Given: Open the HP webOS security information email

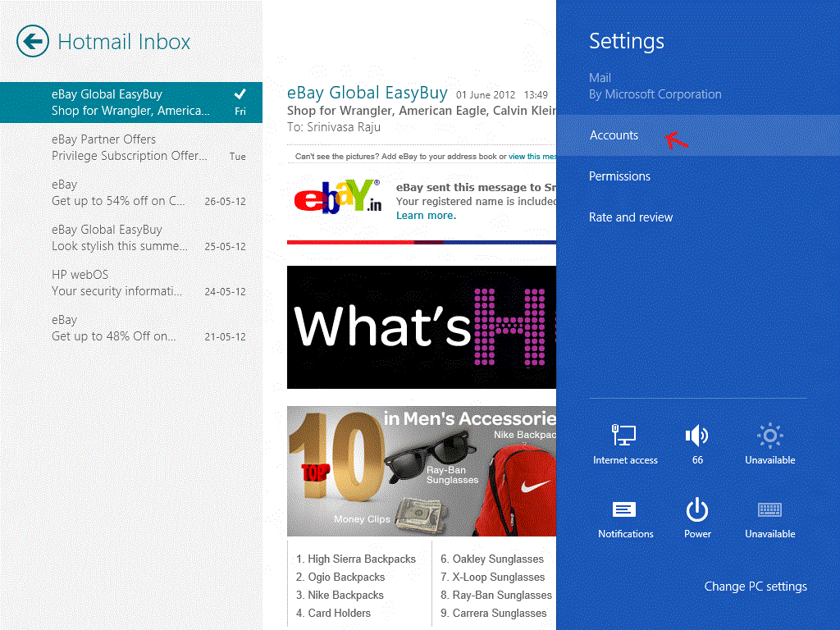Looking at the screenshot, I should point(131,283).
